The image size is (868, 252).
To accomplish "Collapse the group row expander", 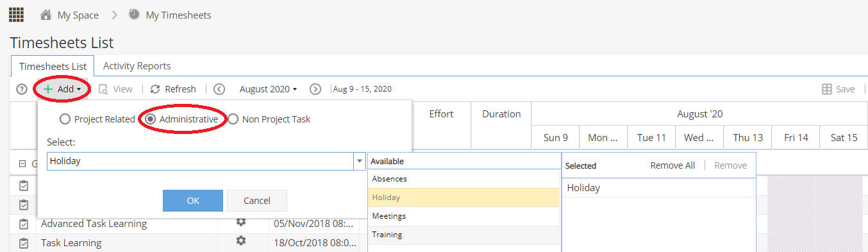I will click(x=22, y=164).
